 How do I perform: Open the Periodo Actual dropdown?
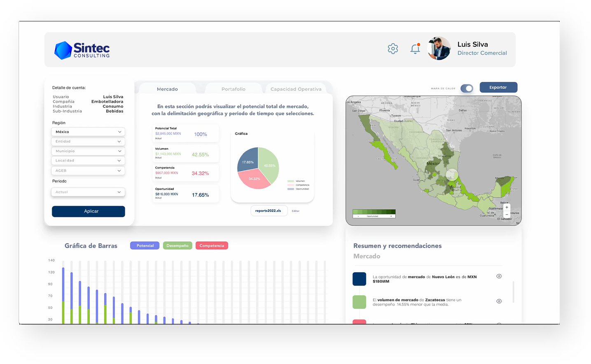click(x=88, y=192)
